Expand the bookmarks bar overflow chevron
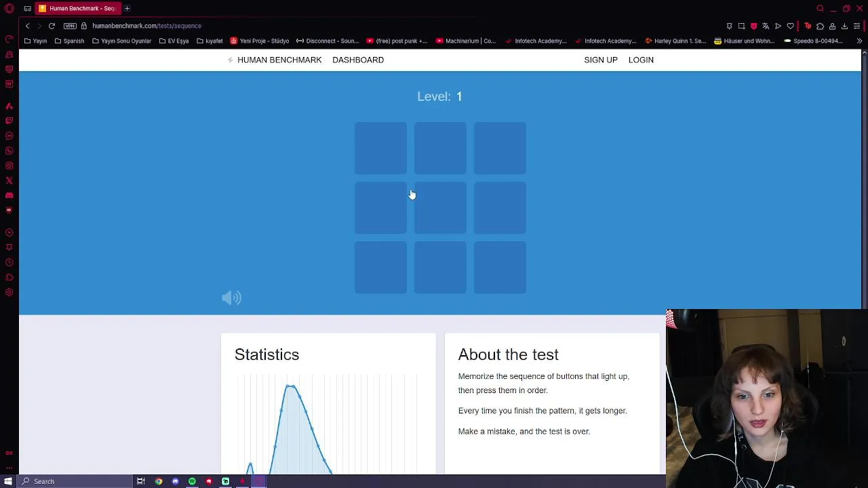 [x=859, y=41]
